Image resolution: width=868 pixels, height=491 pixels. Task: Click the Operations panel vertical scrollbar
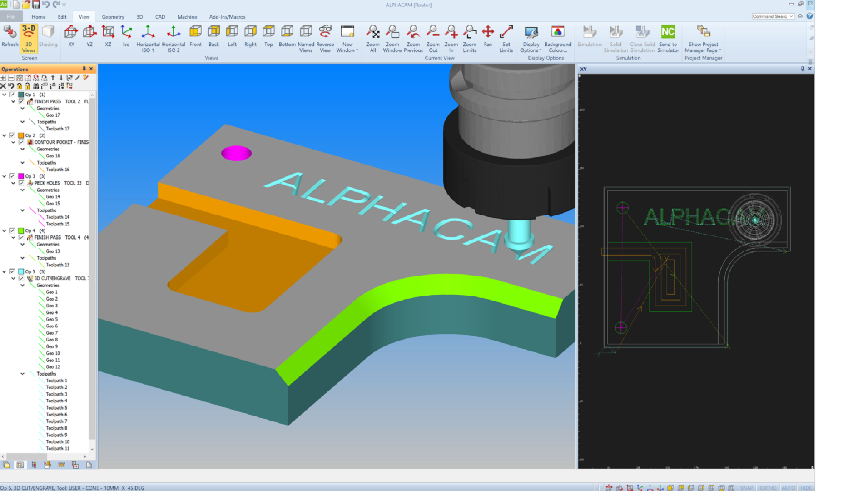pyautogui.click(x=92, y=273)
